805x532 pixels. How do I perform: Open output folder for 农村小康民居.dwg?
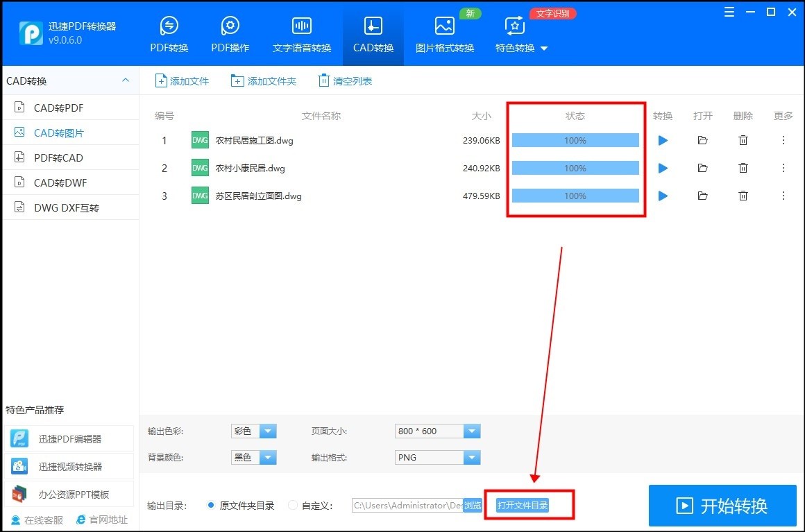pos(702,168)
